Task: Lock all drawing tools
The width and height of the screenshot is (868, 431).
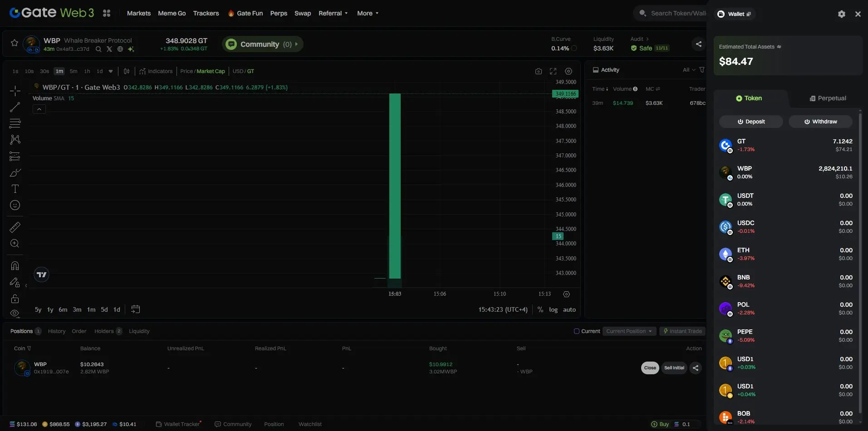Action: tap(15, 299)
